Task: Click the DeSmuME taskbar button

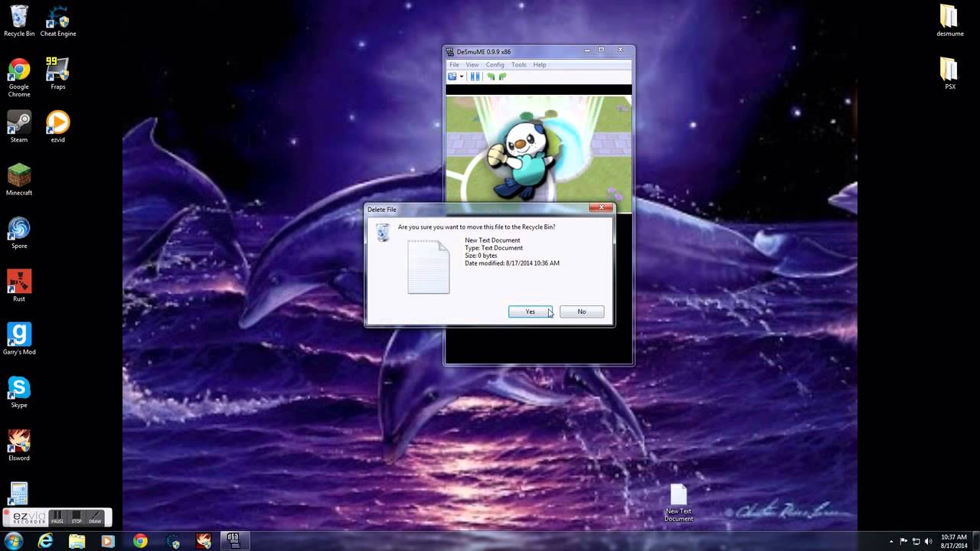Action: point(234,541)
